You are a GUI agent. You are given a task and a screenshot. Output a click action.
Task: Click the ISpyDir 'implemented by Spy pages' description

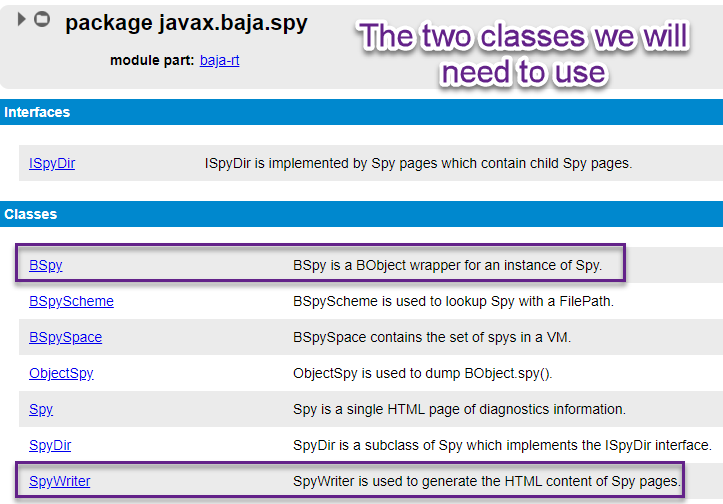(418, 163)
